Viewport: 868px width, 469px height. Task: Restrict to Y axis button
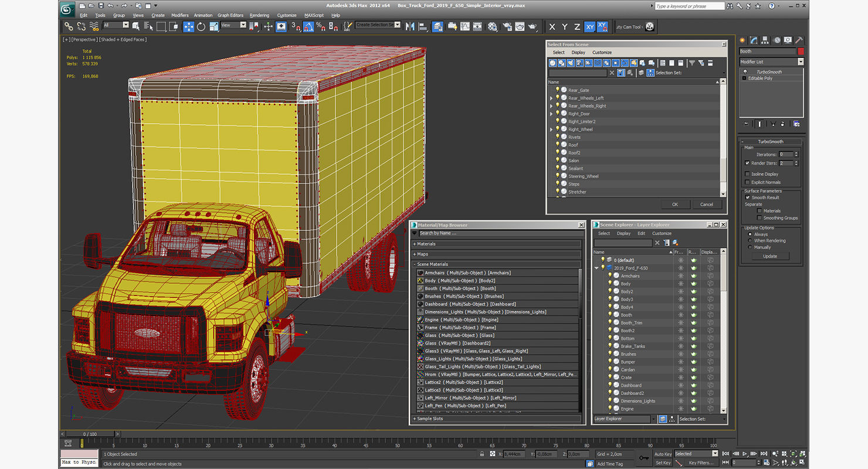click(x=565, y=26)
